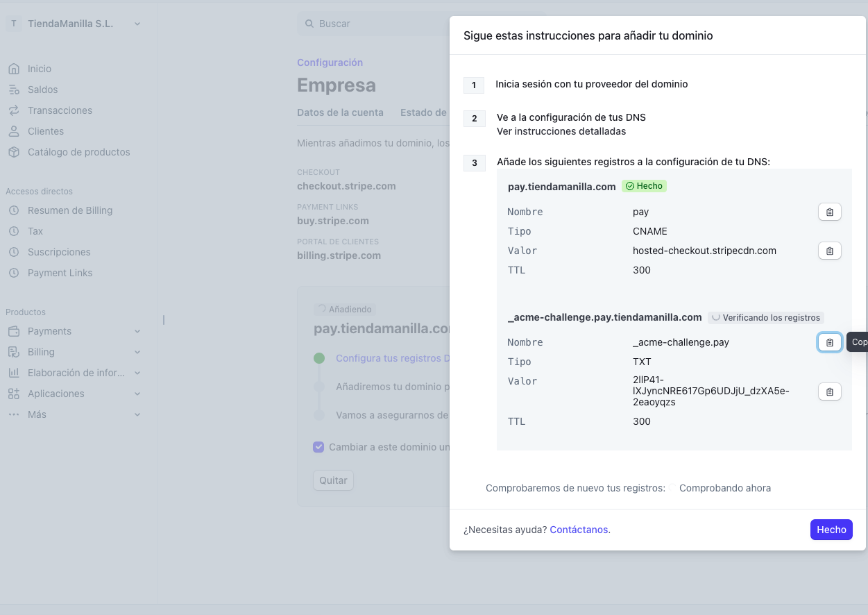Click the Más ellipsis icon
Screen dimensions: 868x615
pos(14,414)
